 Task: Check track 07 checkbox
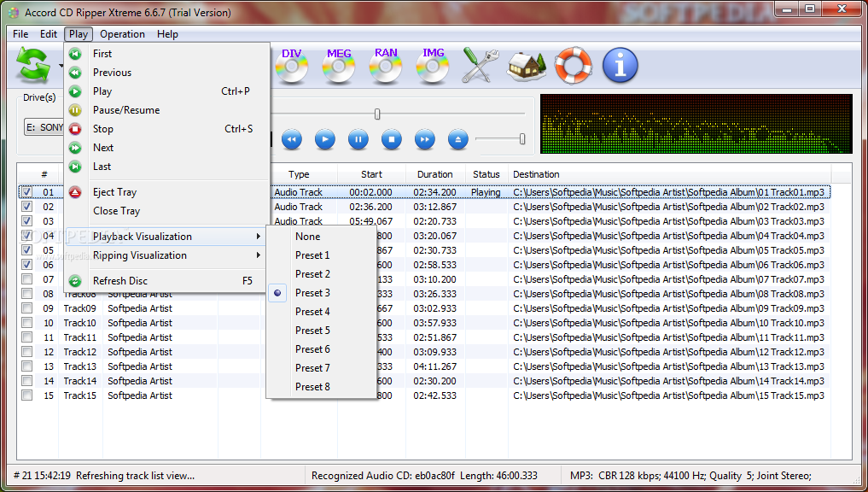[x=26, y=278]
